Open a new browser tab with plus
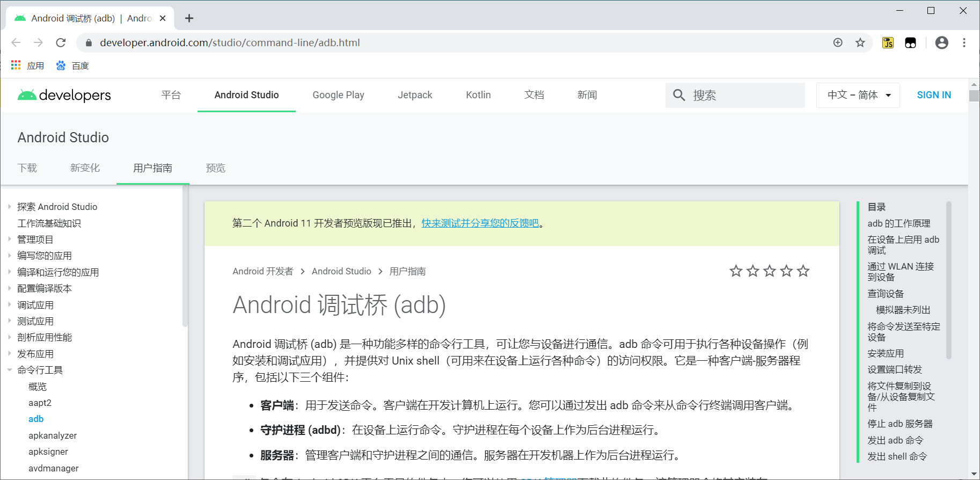 [189, 18]
